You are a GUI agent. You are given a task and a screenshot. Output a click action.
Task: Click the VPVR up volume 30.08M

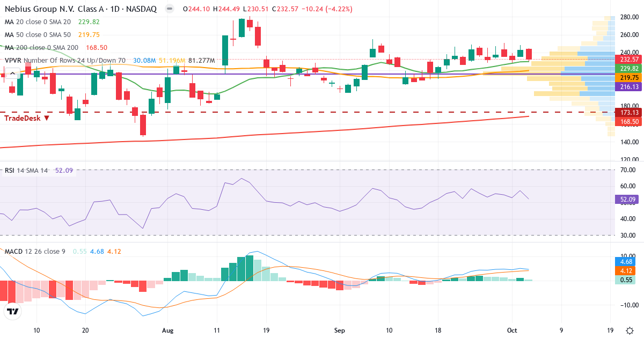click(x=144, y=60)
